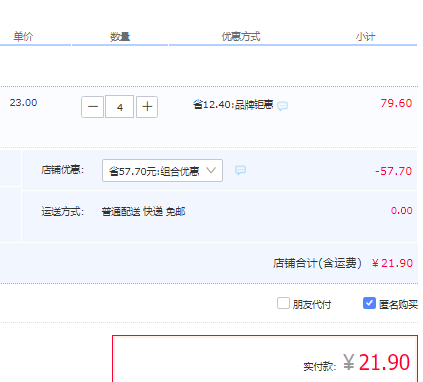Image resolution: width=423 pixels, height=382 pixels.
Task: Click the 实付款 label
Action: pyautogui.click(x=320, y=367)
